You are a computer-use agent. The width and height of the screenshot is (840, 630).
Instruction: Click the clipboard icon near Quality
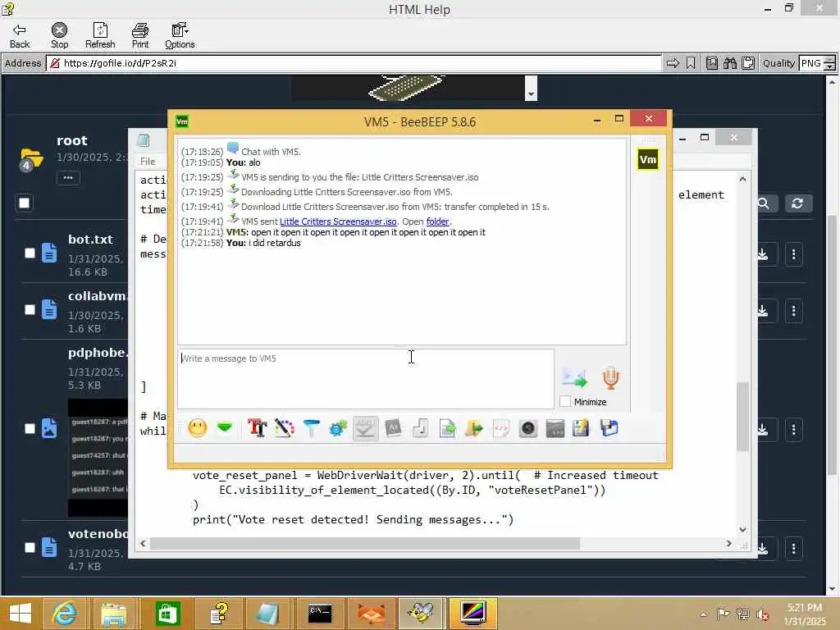[x=748, y=63]
